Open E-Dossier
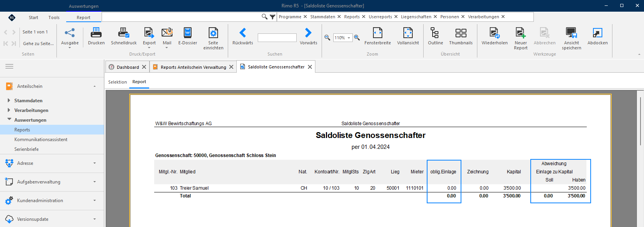The image size is (644, 227). [x=188, y=37]
